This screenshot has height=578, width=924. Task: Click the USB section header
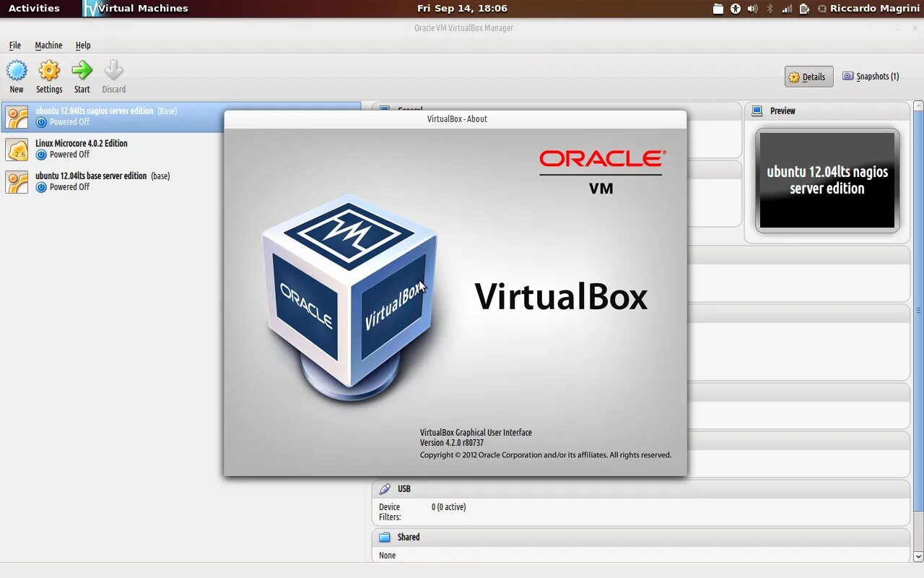click(641, 489)
